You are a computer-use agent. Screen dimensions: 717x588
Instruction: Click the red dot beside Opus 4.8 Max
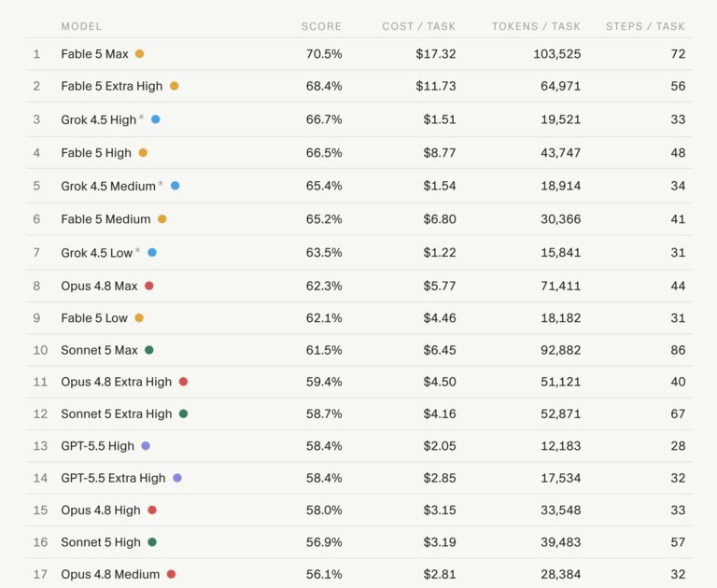tap(149, 286)
